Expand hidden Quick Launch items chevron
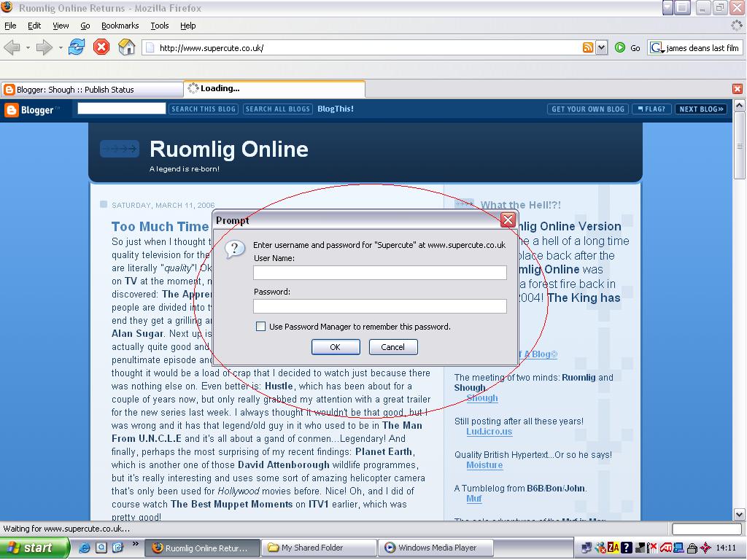The image size is (747, 560). [135, 543]
